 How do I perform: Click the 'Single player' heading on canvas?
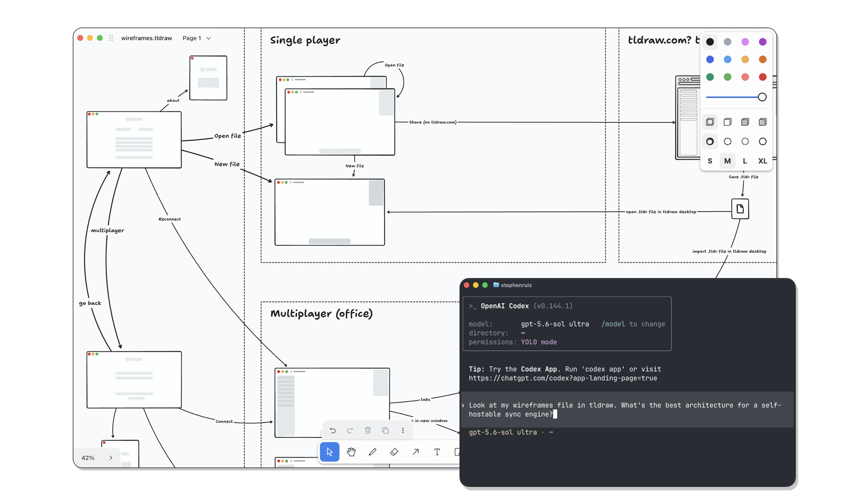click(305, 40)
